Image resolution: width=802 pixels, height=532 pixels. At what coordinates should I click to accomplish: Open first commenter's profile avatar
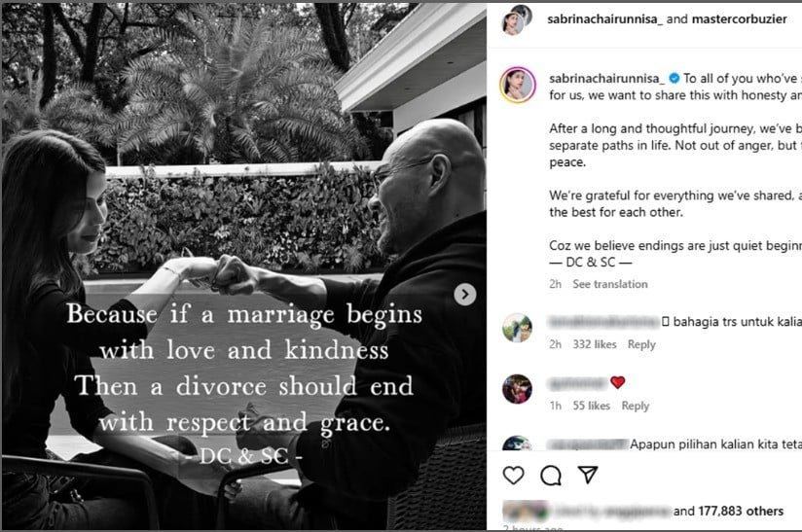point(517,328)
